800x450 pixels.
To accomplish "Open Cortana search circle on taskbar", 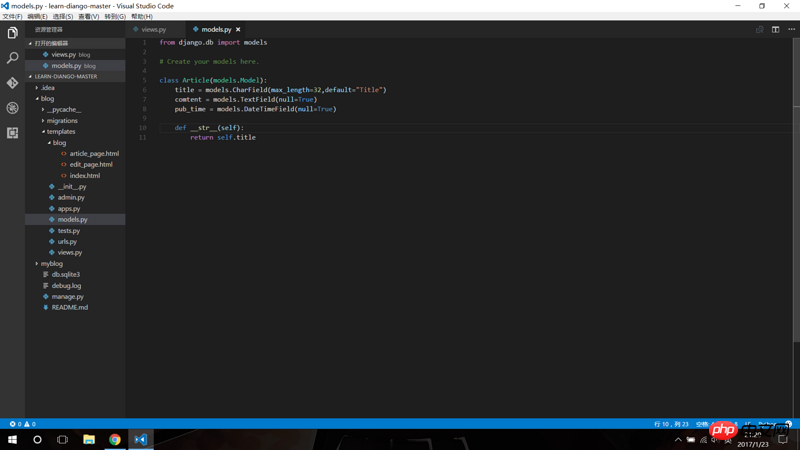I will point(37,439).
